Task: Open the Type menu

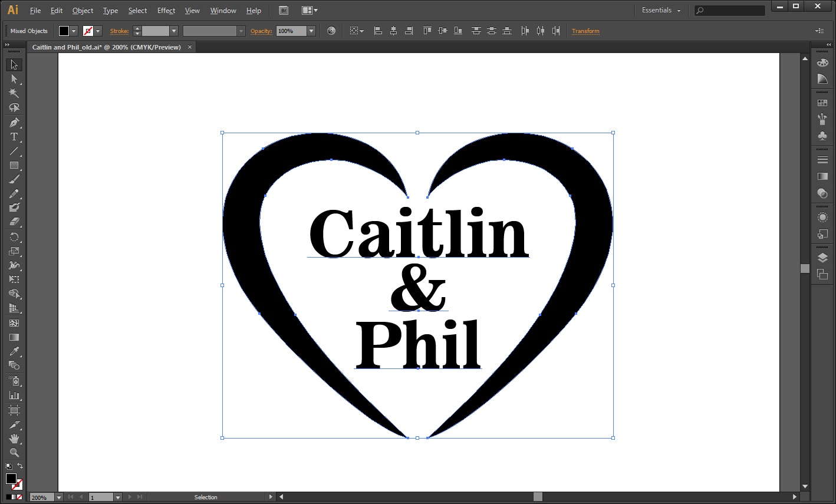Action: click(x=110, y=11)
